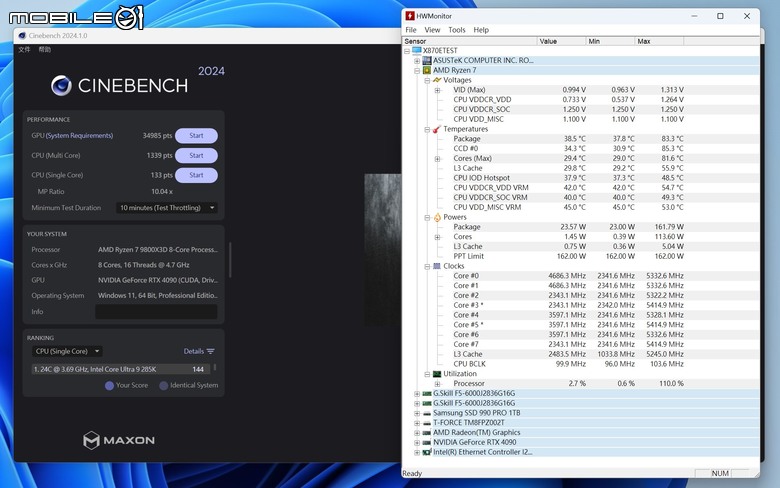Open the View menu in HWMonitor

432,30
